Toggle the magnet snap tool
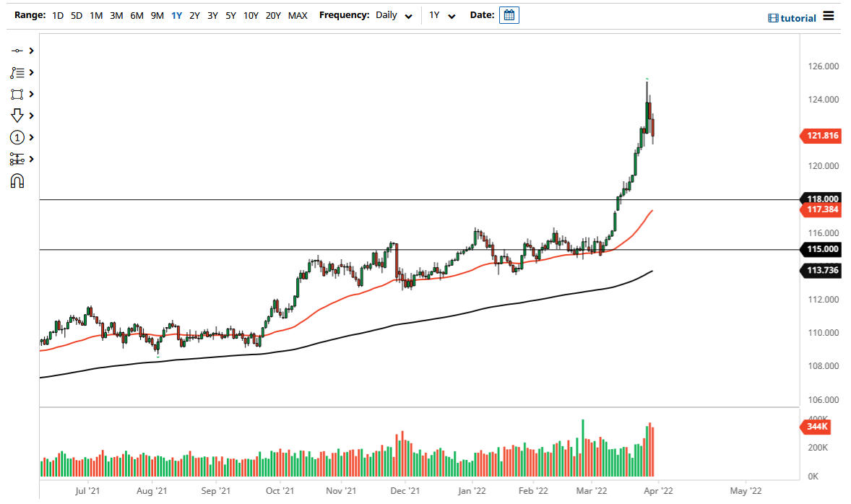The height and width of the screenshot is (504, 851). (16, 181)
